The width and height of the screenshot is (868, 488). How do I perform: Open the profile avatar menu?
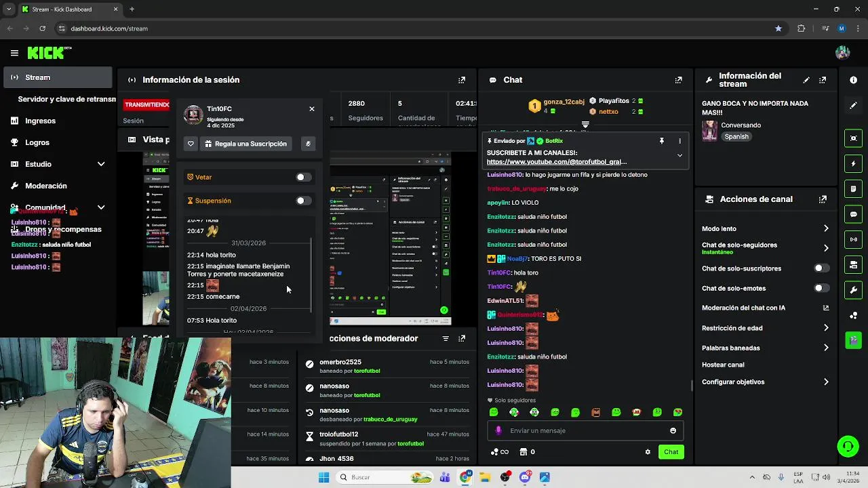pyautogui.click(x=843, y=53)
